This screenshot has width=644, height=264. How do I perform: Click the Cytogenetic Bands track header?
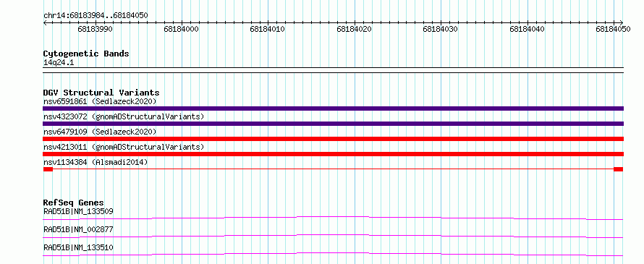click(86, 54)
